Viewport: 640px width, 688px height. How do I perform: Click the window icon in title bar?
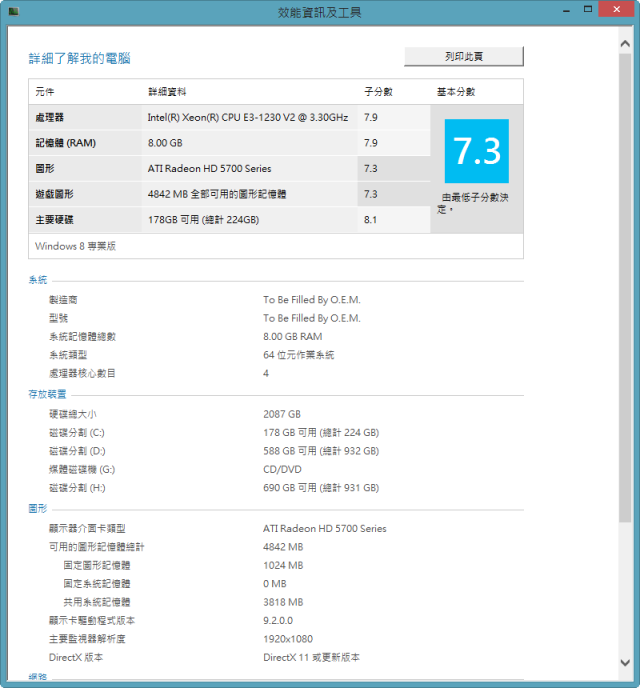pos(14,11)
